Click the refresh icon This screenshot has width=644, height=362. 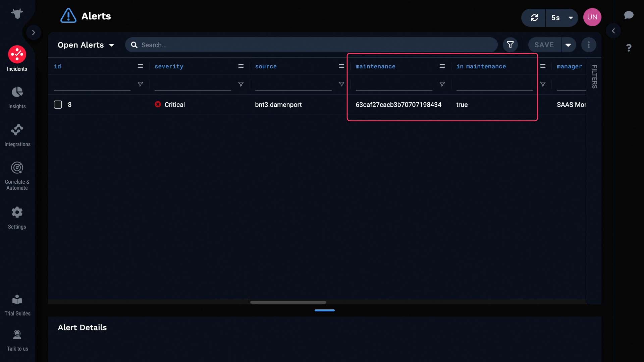[x=534, y=17]
